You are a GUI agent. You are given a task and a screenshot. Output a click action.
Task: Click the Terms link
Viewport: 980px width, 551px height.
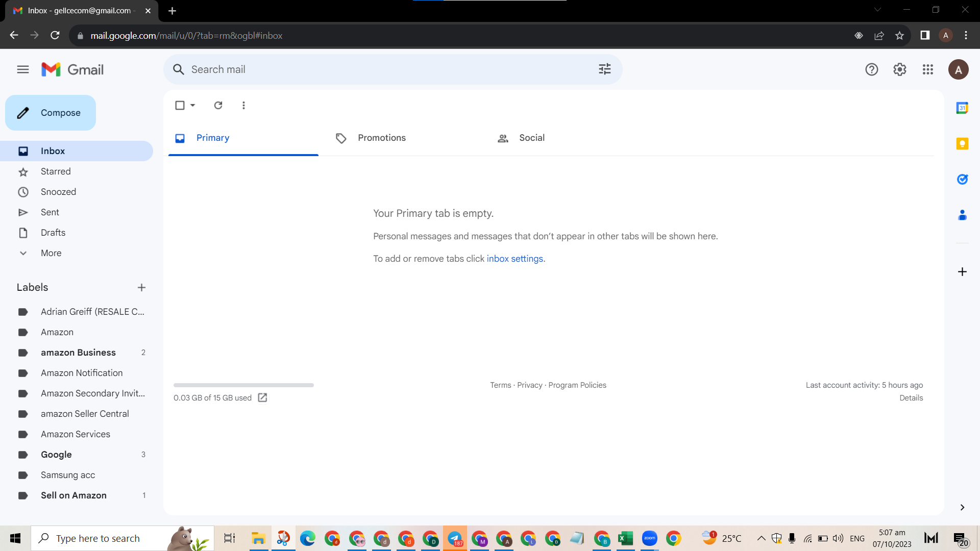tap(500, 385)
